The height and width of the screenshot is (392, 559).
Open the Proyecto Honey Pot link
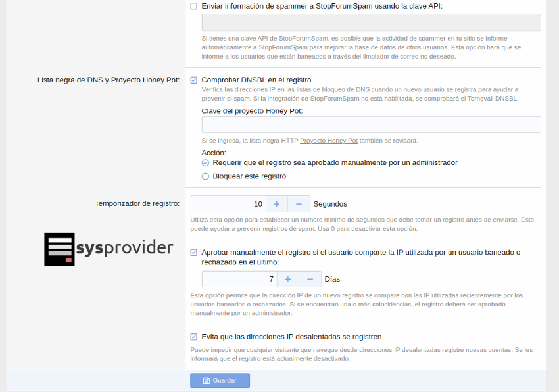tap(328, 141)
